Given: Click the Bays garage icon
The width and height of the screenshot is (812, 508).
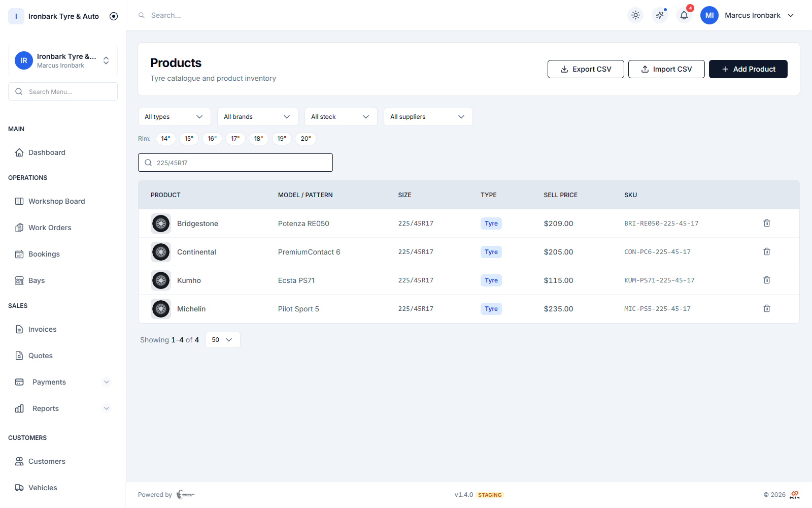Looking at the screenshot, I should (19, 280).
